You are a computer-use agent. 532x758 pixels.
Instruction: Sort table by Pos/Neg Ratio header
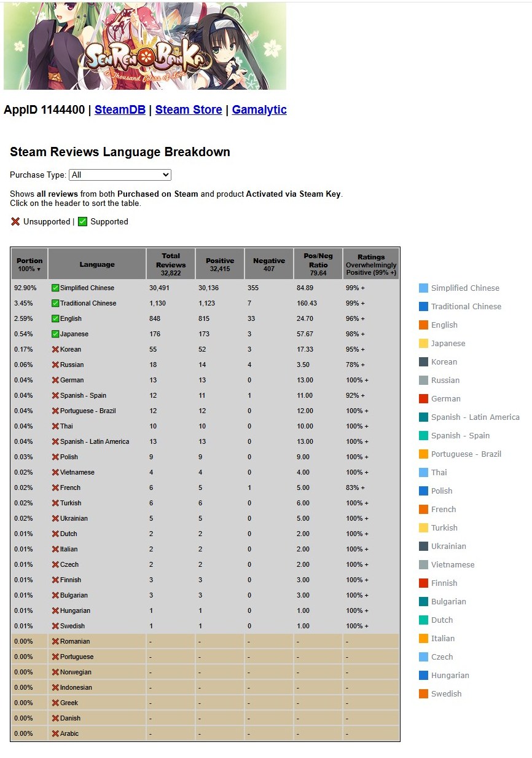318,264
